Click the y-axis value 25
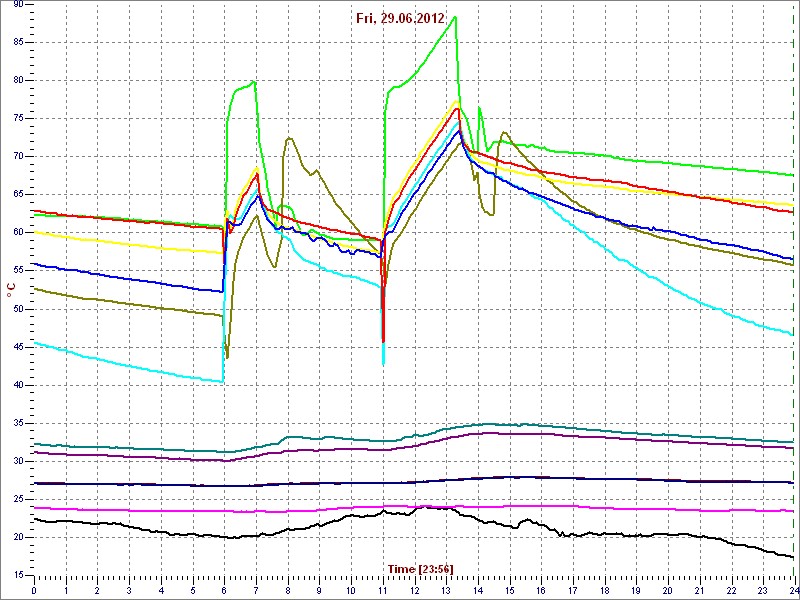Viewport: 800px width, 600px height. (x=17, y=499)
